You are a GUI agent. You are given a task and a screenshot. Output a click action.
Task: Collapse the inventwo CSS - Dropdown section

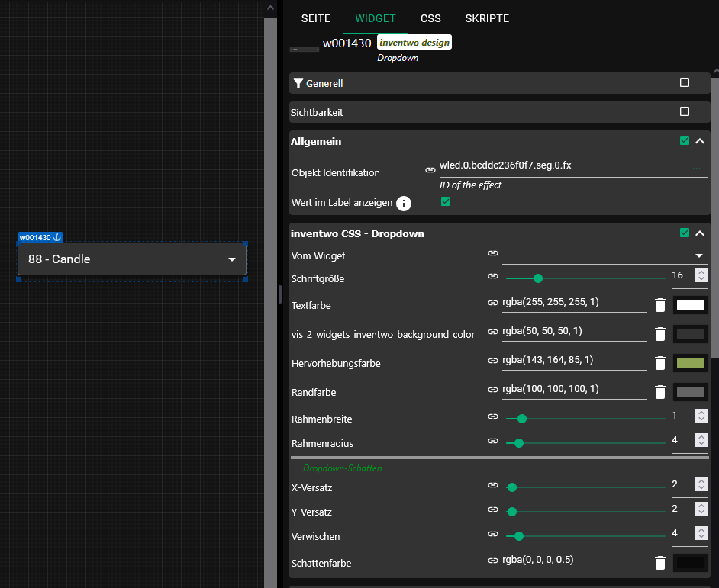point(699,233)
